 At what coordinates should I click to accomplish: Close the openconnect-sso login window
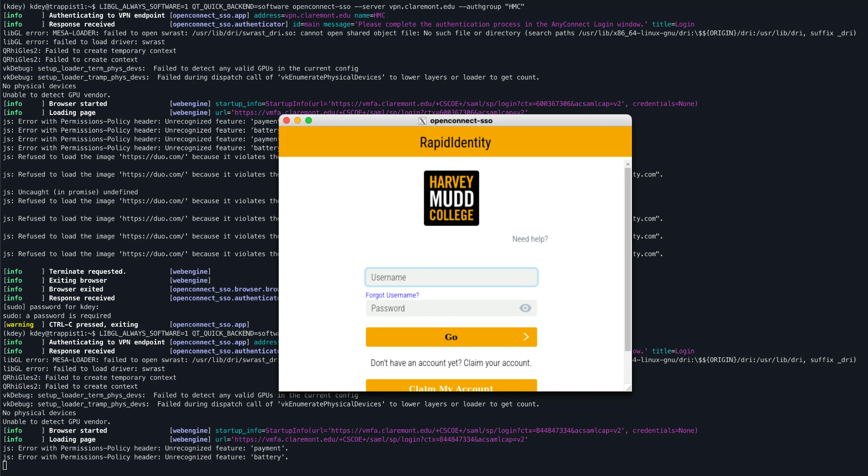click(287, 121)
